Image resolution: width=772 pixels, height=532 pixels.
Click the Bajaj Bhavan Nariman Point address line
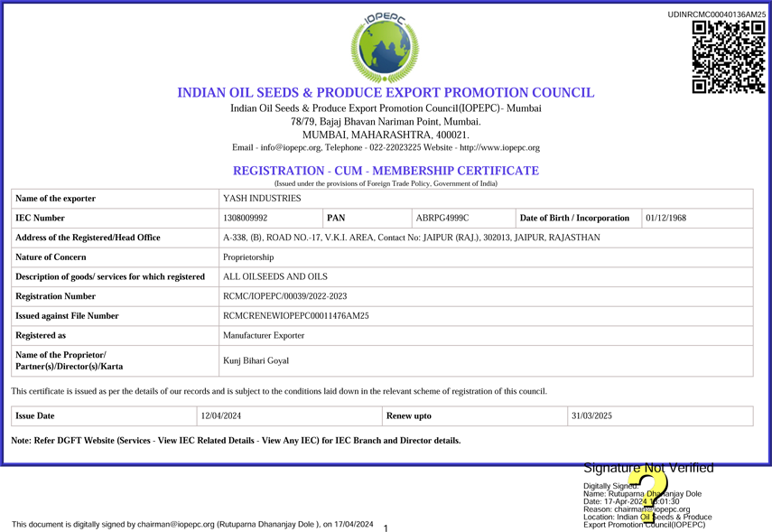tap(386, 122)
